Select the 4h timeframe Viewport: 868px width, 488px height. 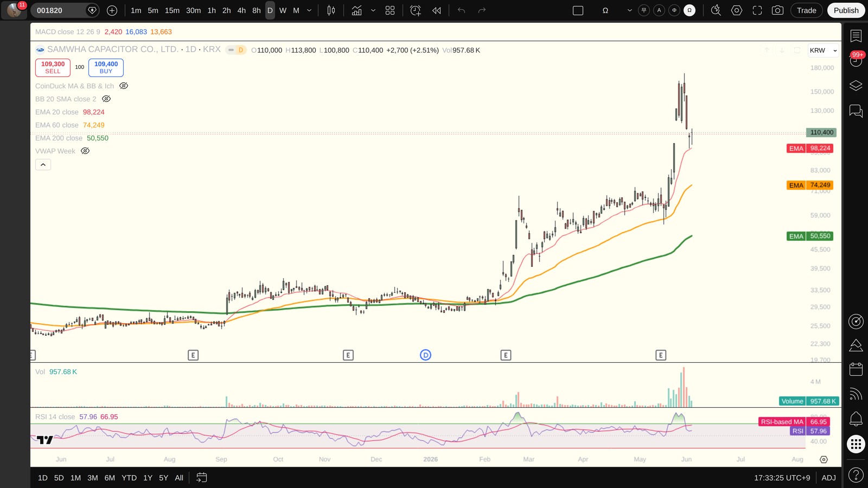[241, 10]
